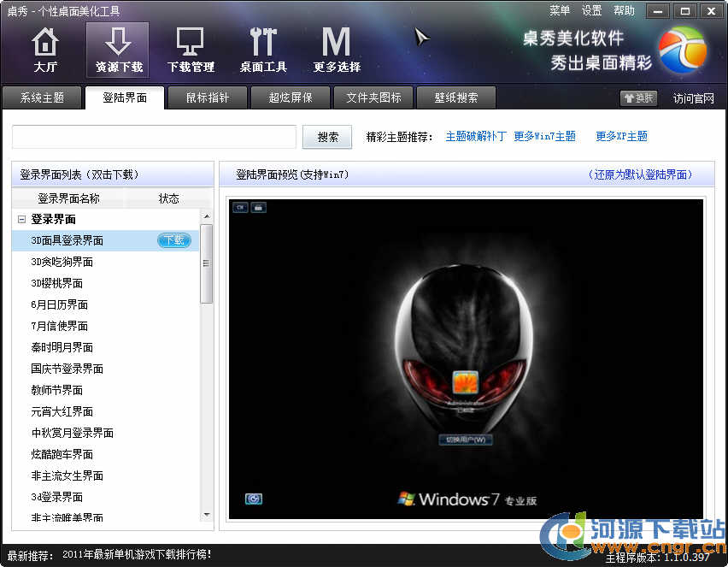Switch to the 壁纸搜索 tab
This screenshot has width=728, height=567.
pyautogui.click(x=456, y=97)
